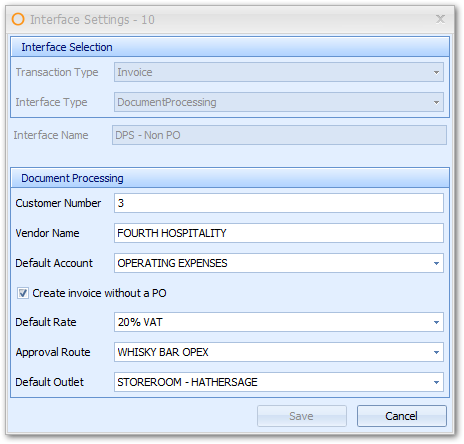Click the Create invoice without a PO label
Image resolution: width=464 pixels, height=444 pixels.
[x=99, y=293]
